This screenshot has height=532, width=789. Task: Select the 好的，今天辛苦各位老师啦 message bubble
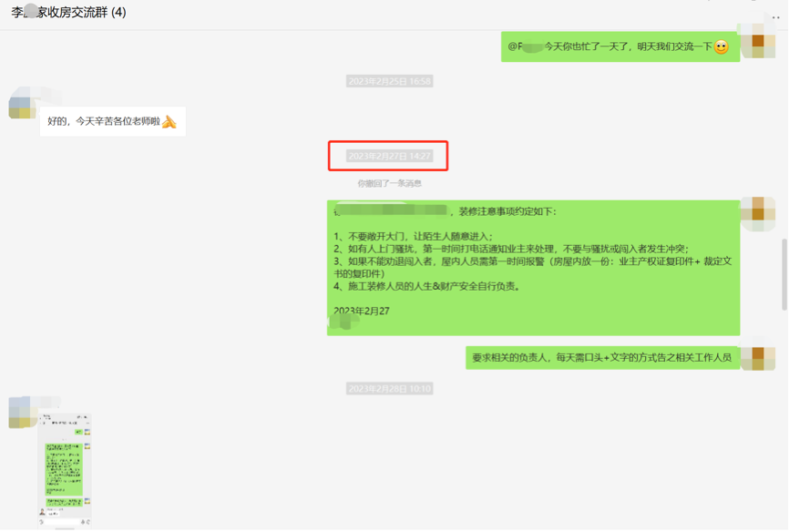tap(112, 121)
